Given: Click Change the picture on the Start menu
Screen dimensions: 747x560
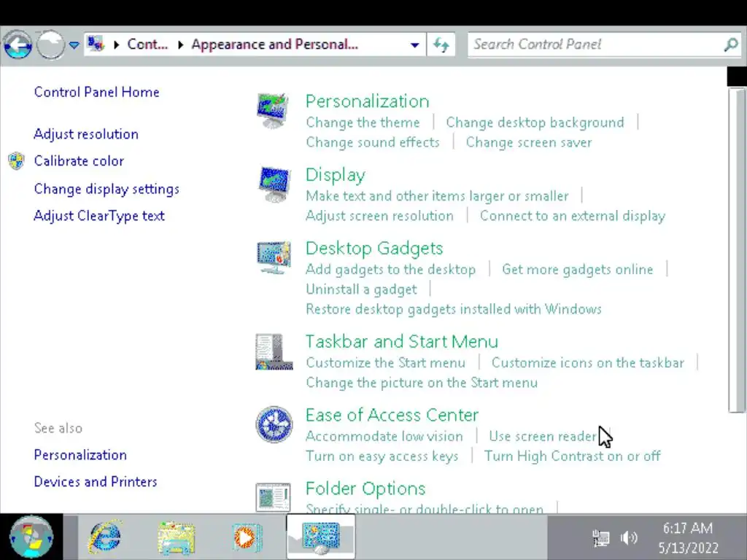Looking at the screenshot, I should pos(422,383).
